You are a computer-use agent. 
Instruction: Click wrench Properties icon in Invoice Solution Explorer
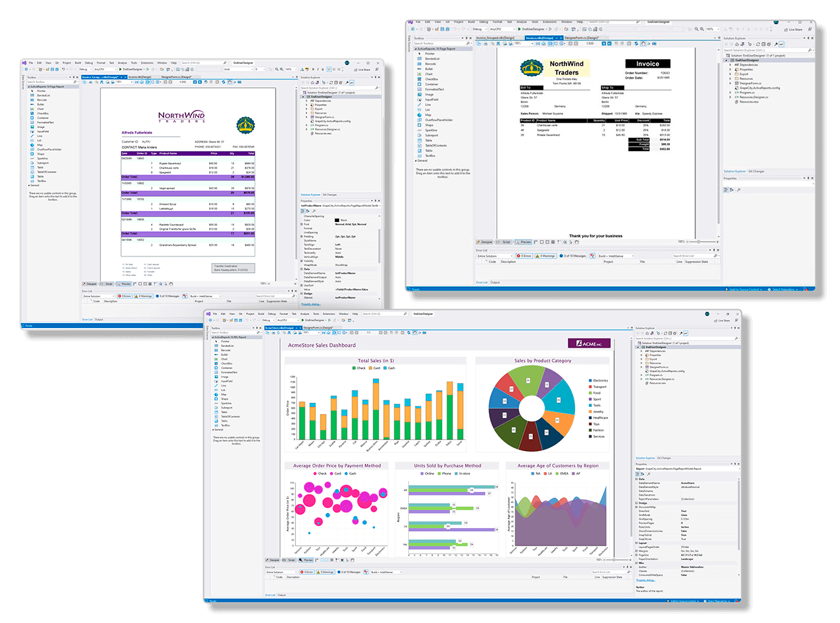(776, 44)
